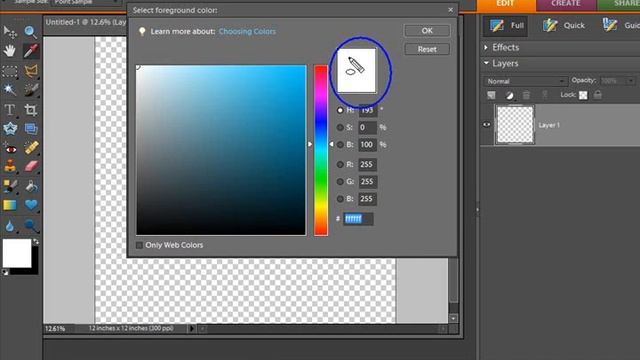Select the Paint Bucket tool
Image resolution: width=640 pixels, height=360 pixels.
(31, 186)
